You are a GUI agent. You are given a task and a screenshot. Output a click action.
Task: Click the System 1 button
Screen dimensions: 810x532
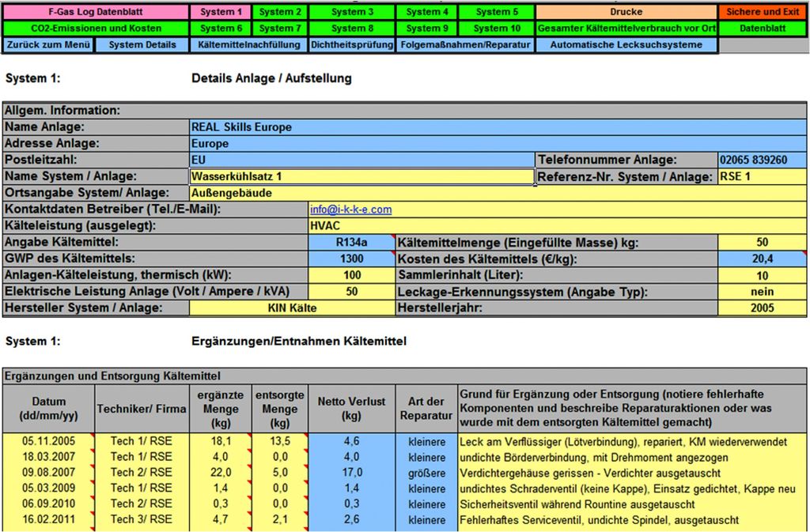click(221, 12)
